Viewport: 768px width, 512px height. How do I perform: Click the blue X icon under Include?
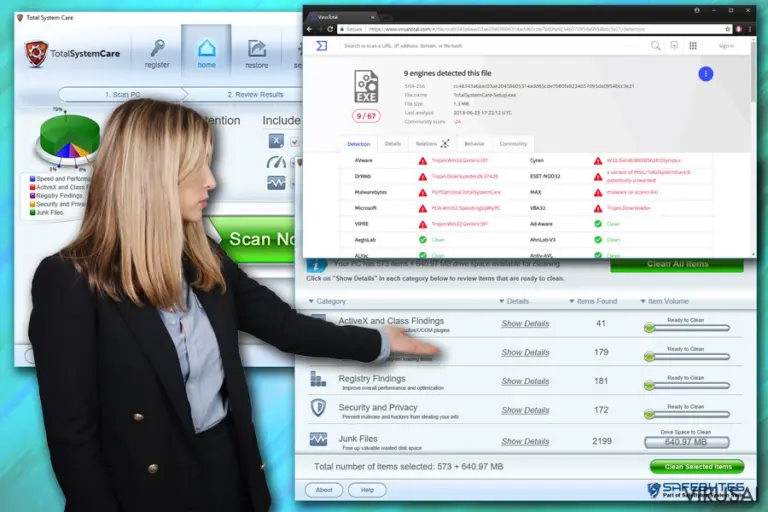[276, 141]
